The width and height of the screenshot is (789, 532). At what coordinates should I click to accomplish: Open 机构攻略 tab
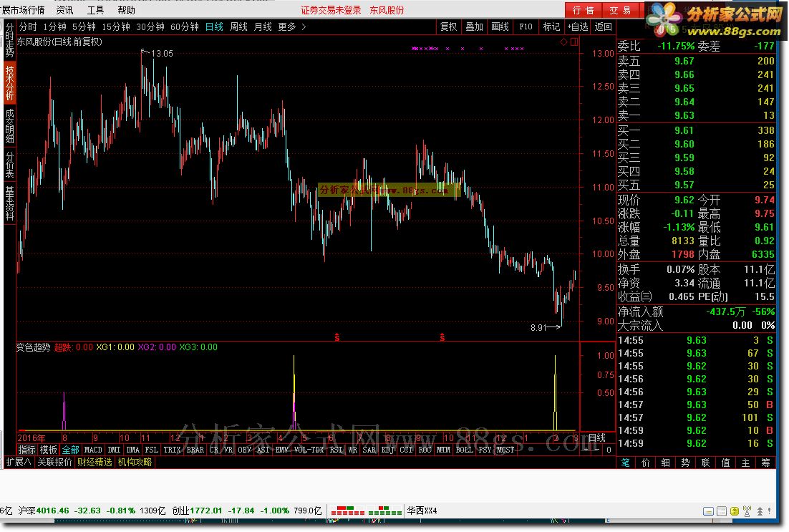tap(135, 462)
